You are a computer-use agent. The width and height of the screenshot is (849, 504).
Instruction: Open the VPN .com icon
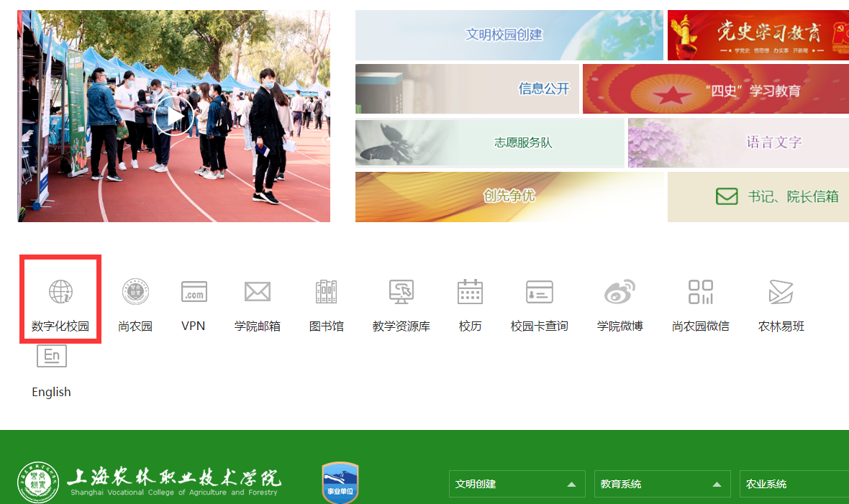(194, 292)
